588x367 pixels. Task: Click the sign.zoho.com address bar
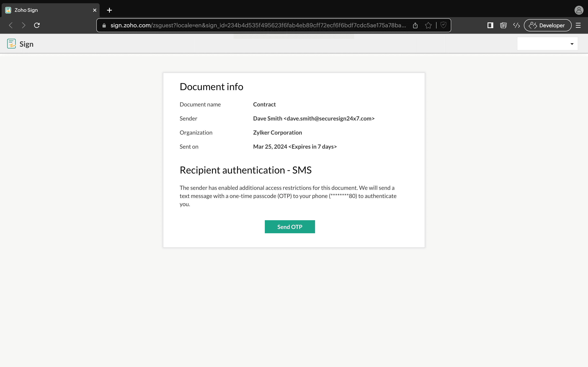click(x=257, y=25)
